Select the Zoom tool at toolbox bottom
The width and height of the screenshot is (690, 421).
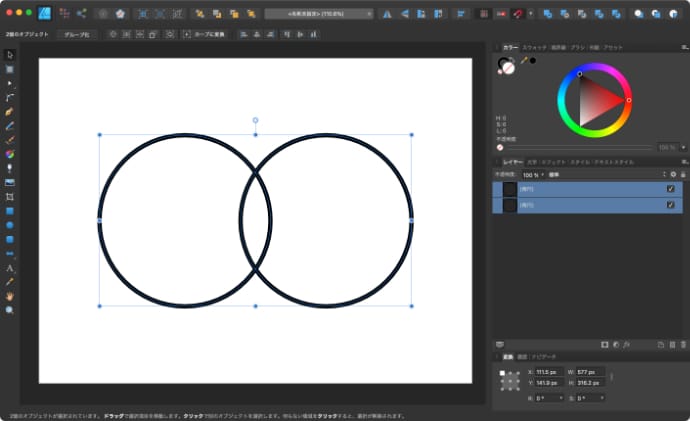pos(10,310)
